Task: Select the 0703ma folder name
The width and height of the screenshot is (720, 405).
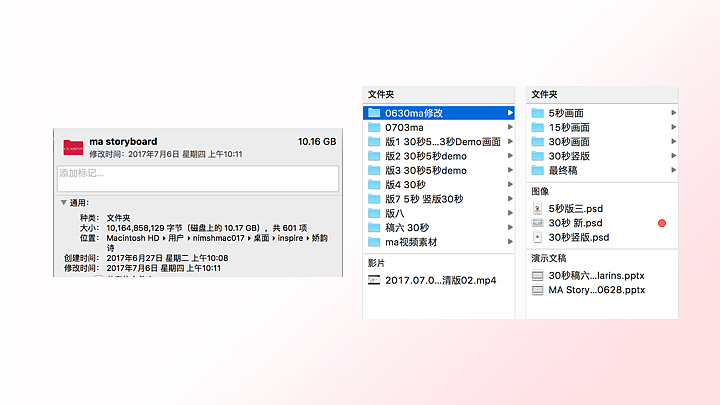Action: point(404,127)
